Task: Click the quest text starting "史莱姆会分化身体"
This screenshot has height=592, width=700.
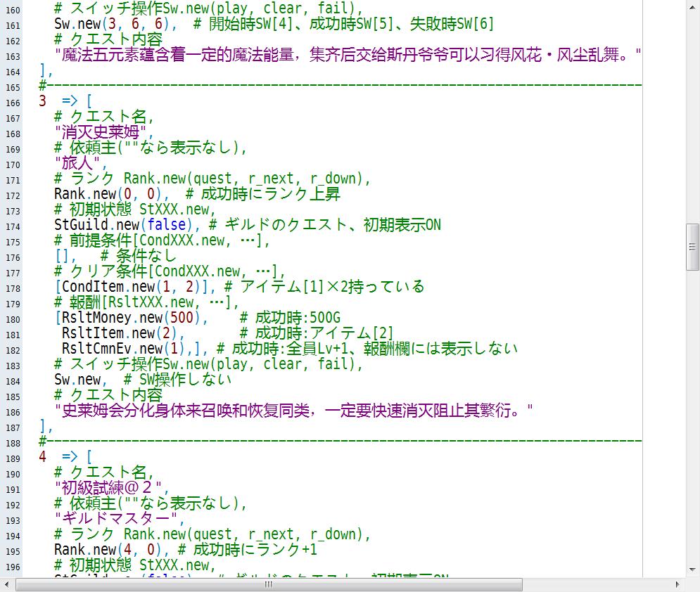Action: coord(294,411)
